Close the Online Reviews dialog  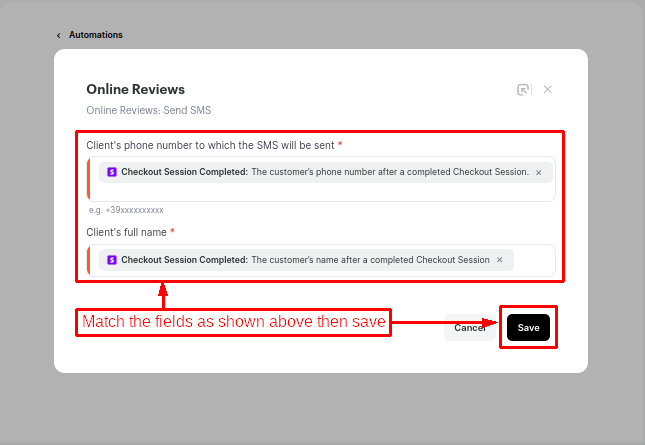click(547, 90)
